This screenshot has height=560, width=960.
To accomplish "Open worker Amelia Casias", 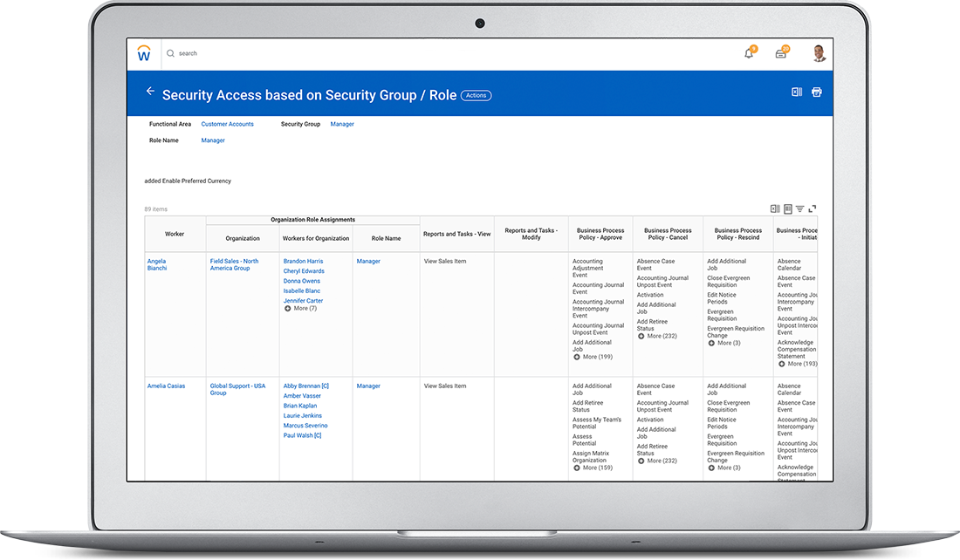I will [166, 386].
